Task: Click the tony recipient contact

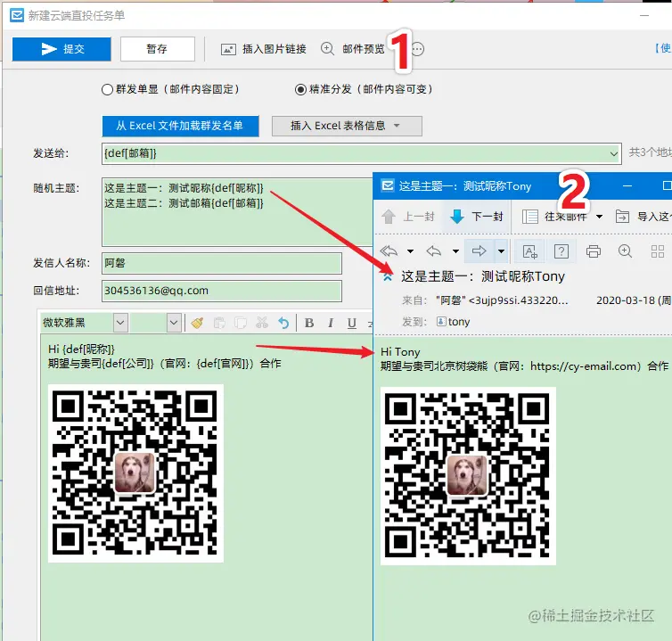Action: [453, 322]
